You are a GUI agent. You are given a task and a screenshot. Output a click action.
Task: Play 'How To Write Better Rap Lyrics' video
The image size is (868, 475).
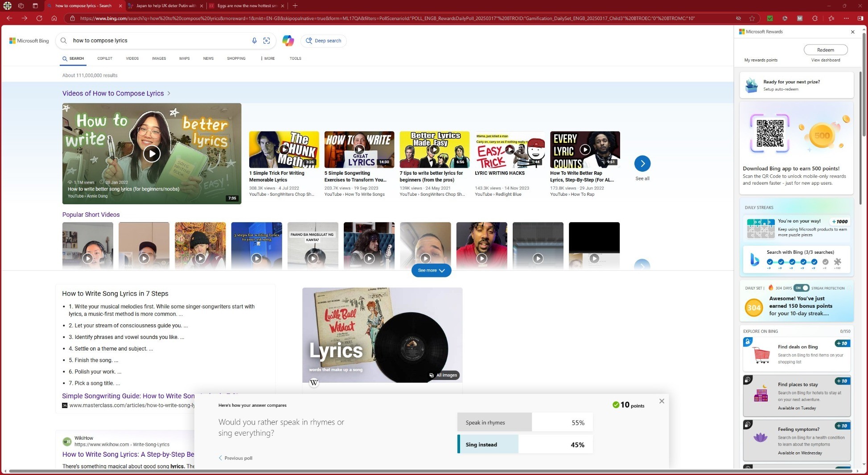point(585,149)
